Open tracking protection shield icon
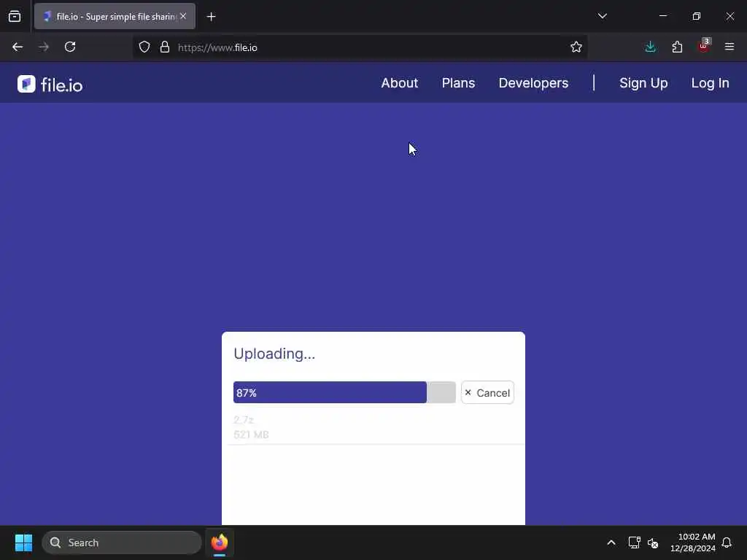747x560 pixels. pos(144,47)
